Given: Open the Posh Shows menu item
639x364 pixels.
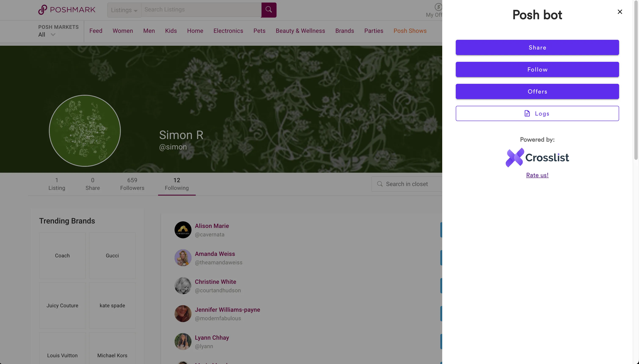Looking at the screenshot, I should 410,31.
